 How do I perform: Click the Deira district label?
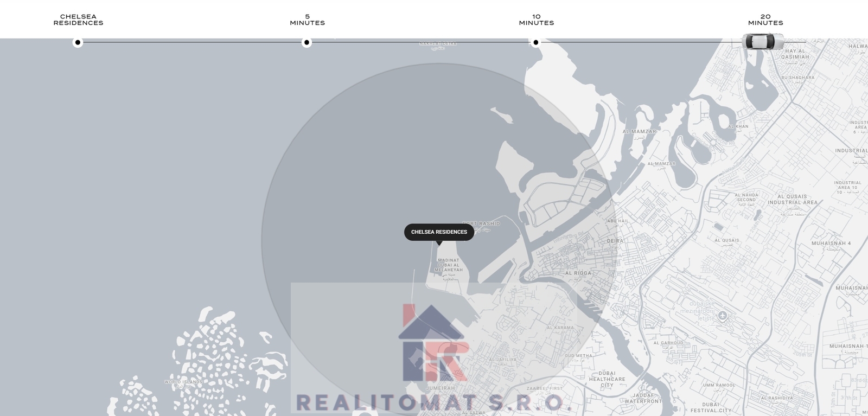[x=615, y=241]
